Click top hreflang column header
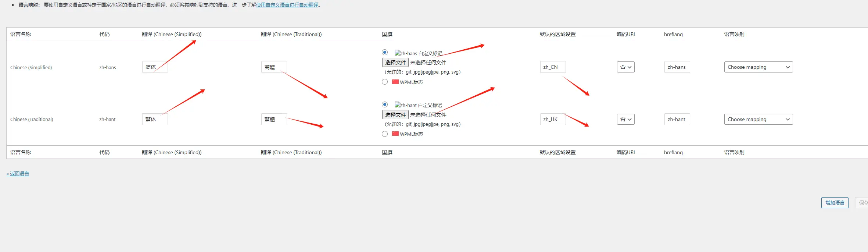 (x=674, y=34)
